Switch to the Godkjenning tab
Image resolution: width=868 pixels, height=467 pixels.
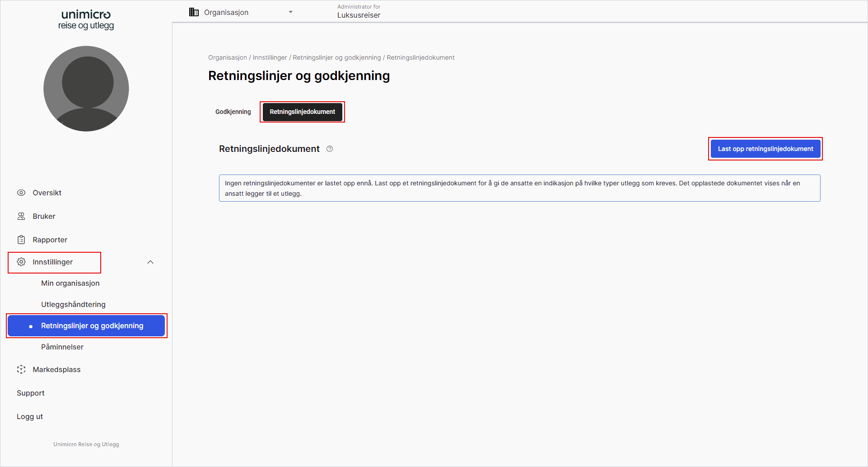[233, 112]
